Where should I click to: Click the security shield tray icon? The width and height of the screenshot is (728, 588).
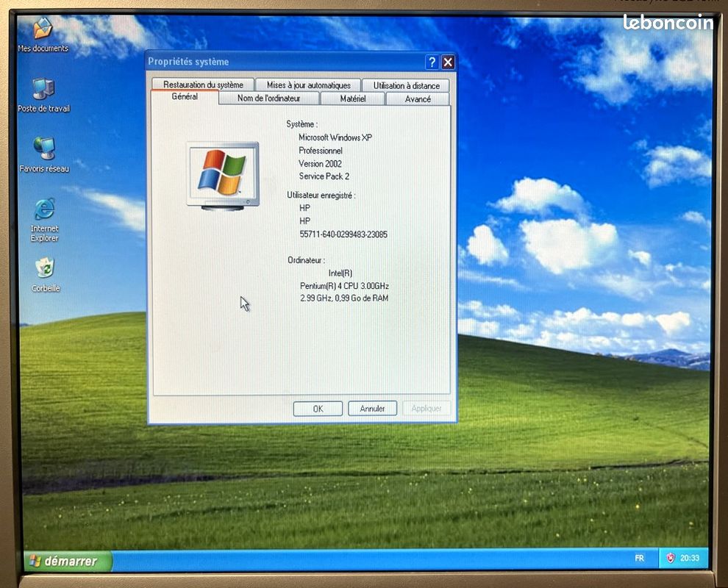(x=670, y=558)
